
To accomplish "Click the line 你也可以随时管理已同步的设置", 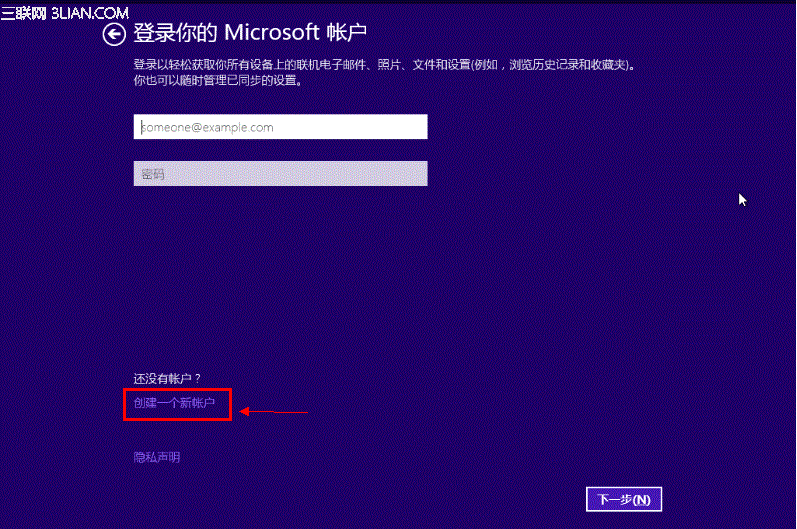I will 218,81.
